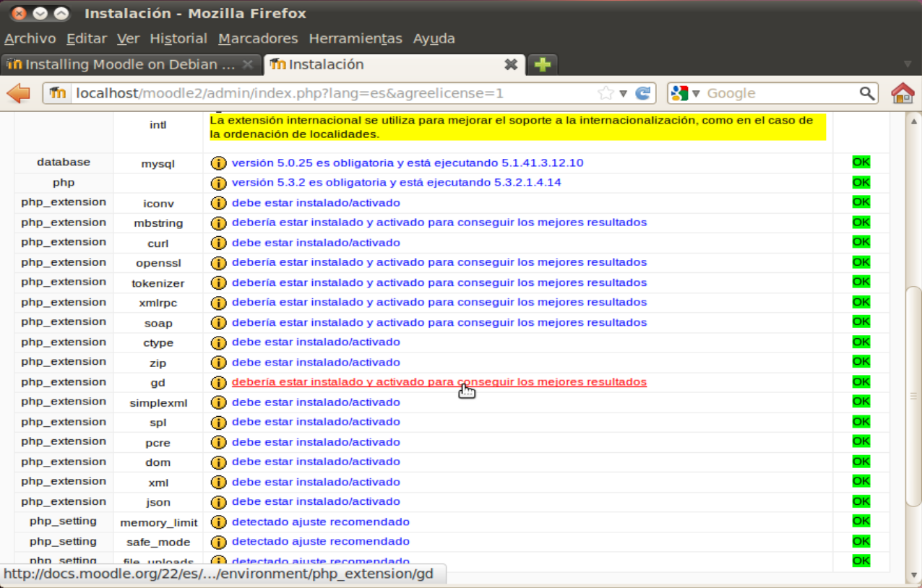Click in the Google search field

click(780, 93)
